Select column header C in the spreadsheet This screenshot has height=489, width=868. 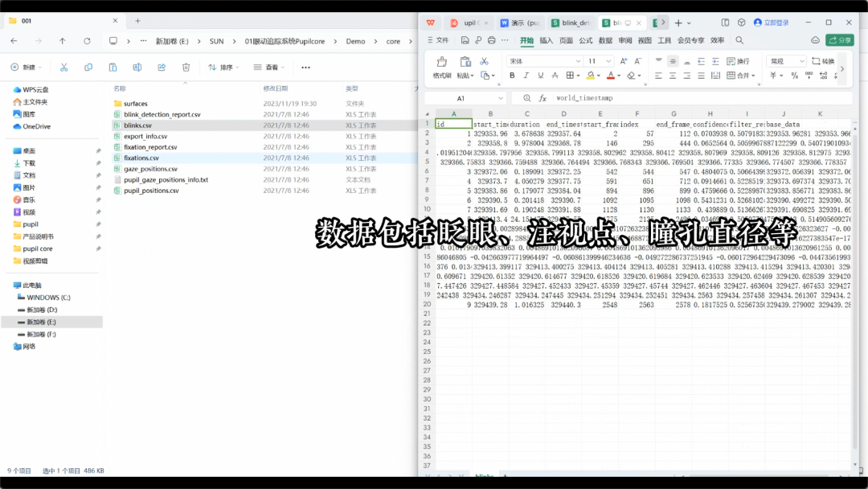click(527, 113)
